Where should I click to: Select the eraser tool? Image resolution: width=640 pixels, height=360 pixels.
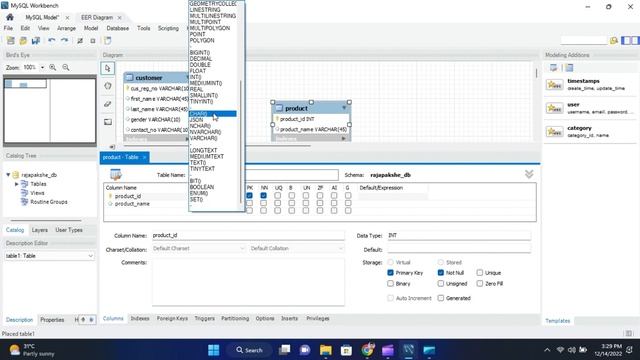(108, 104)
